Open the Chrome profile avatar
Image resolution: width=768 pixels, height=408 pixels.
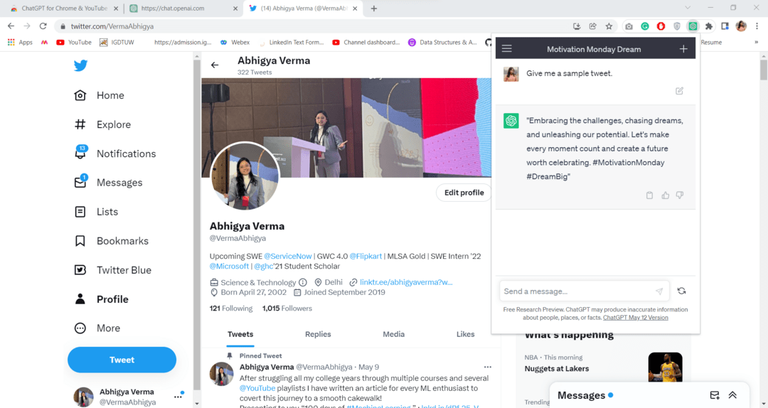tap(741, 26)
